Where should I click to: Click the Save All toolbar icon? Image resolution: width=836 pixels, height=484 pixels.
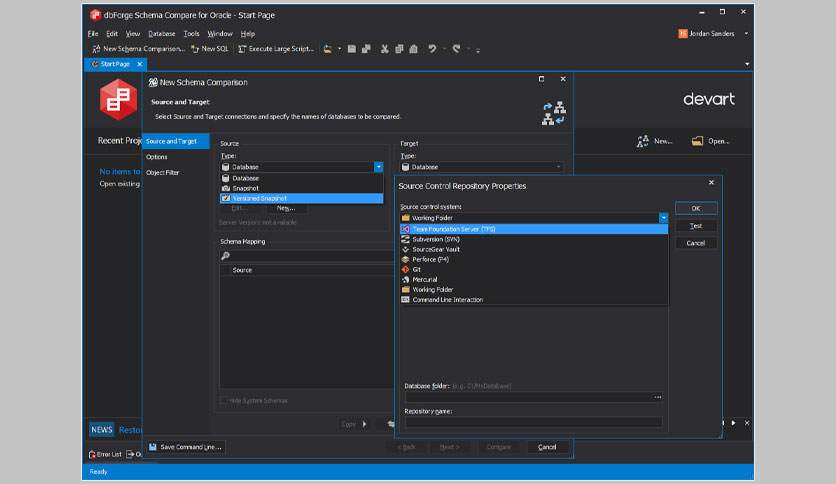pos(366,49)
